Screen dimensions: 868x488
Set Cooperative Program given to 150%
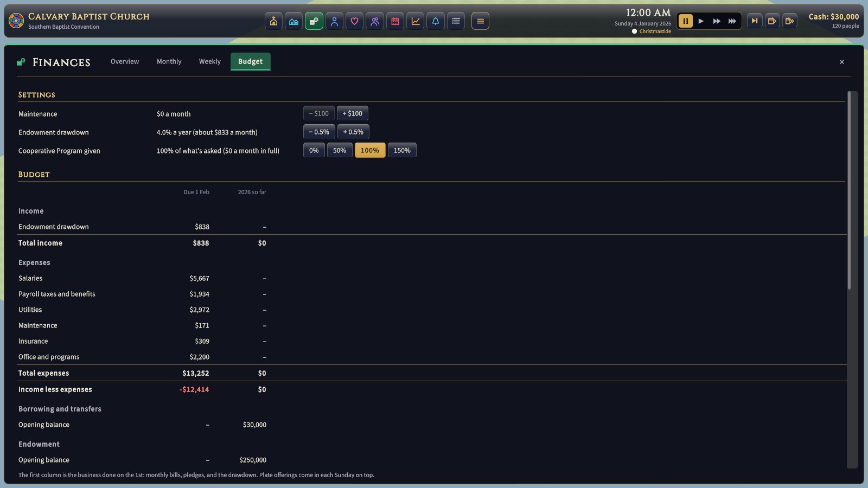[x=402, y=150]
